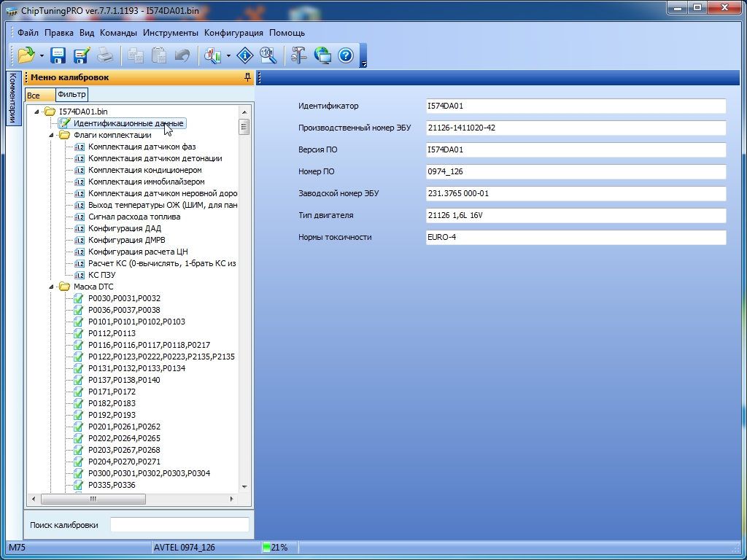Image resolution: width=747 pixels, height=560 pixels.
Task: Click the Поиск калибровки search field
Action: [179, 525]
